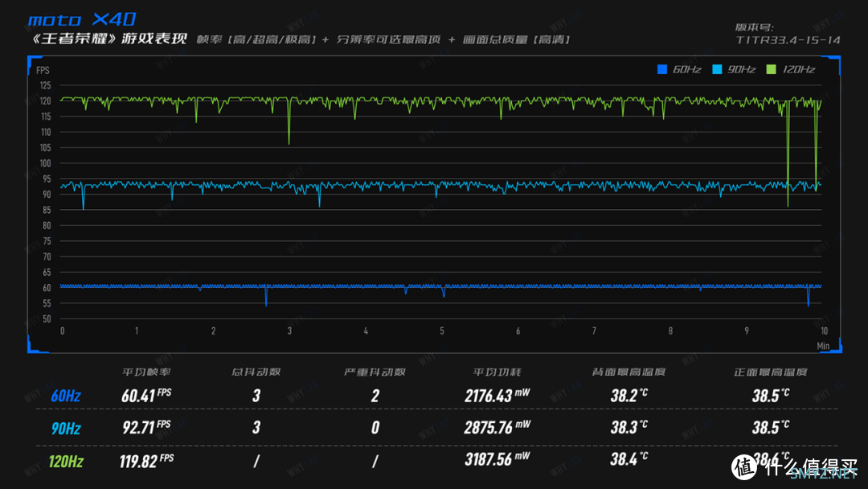
Task: Click the moto X40 title
Action: (x=82, y=19)
